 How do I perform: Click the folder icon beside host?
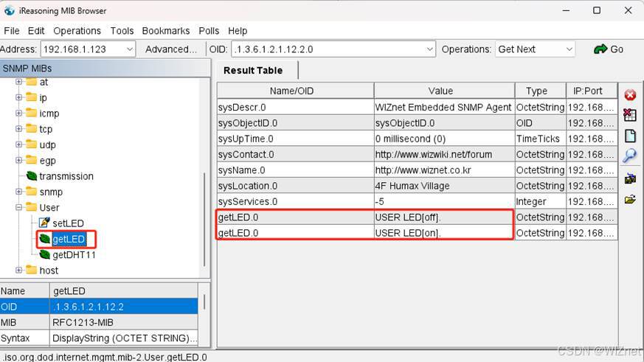(31, 270)
